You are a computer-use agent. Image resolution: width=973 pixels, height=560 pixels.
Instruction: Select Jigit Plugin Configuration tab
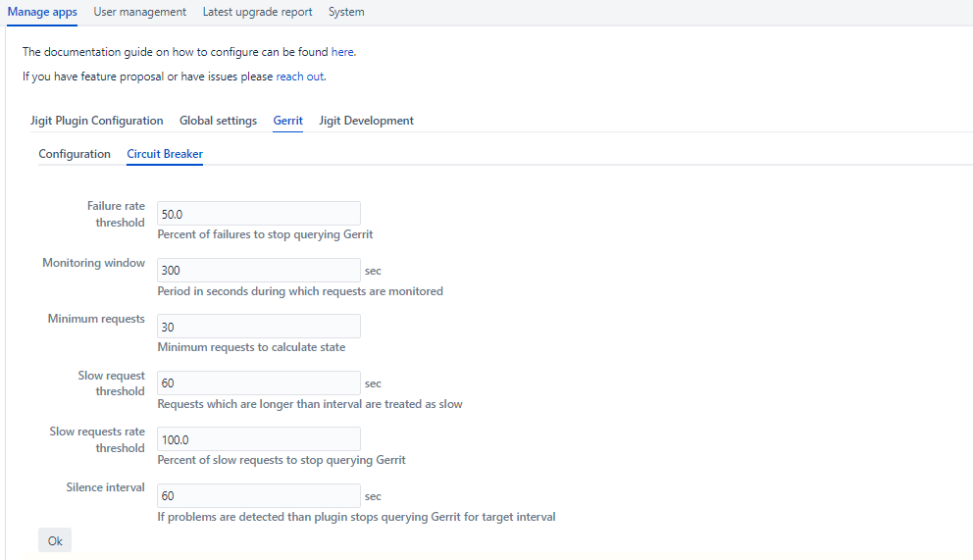point(96,121)
